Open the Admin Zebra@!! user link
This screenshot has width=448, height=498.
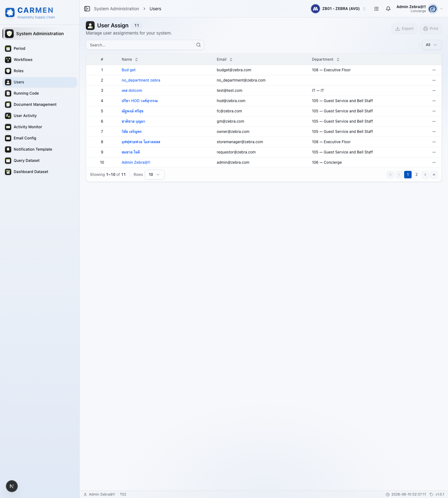click(136, 162)
